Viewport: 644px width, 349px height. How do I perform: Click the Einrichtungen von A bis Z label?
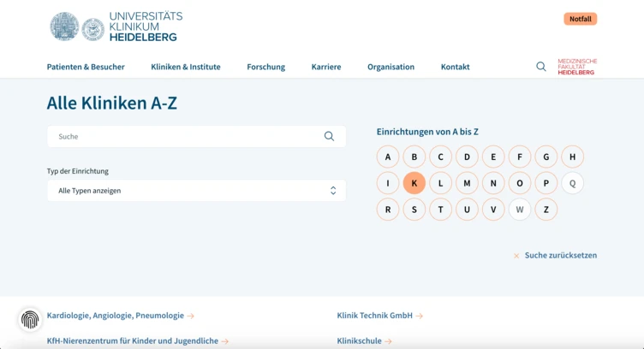tap(427, 132)
